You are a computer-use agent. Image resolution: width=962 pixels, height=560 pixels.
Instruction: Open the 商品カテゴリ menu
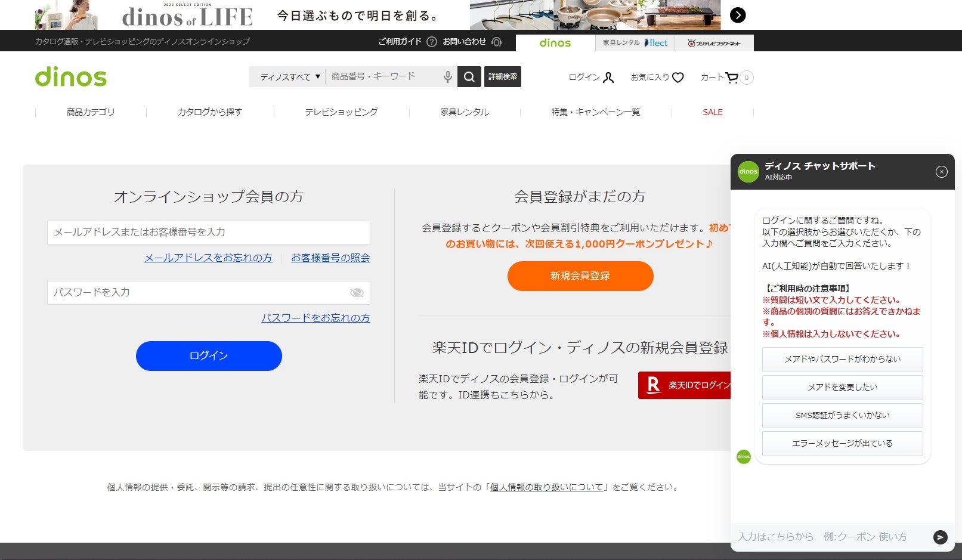pos(91,112)
